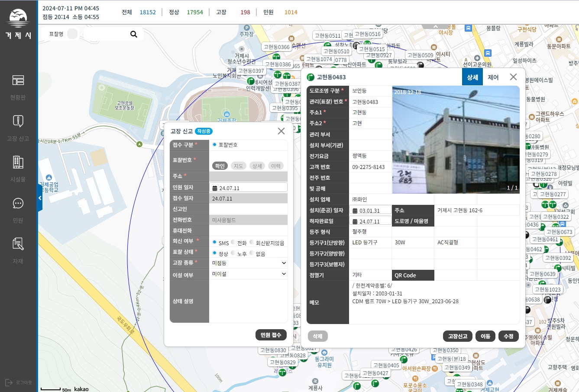The height and width of the screenshot is (392, 579).
Task: Click the 고현동0277 map label
Action: pos(553,194)
